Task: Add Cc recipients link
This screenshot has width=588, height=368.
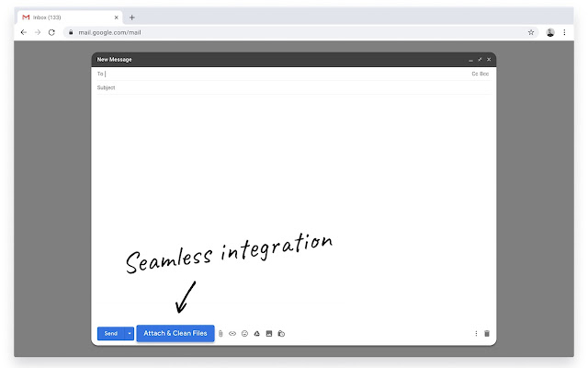Action: [x=475, y=74]
